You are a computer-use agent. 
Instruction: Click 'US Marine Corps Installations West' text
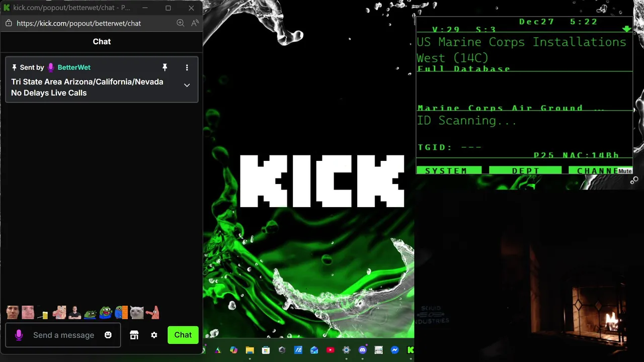point(521,50)
